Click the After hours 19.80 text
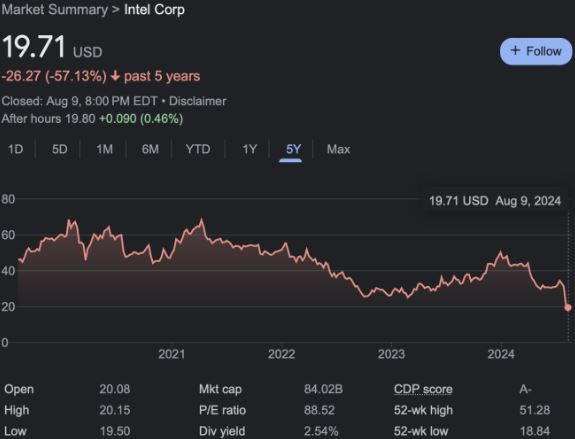575x439 pixels. click(48, 118)
